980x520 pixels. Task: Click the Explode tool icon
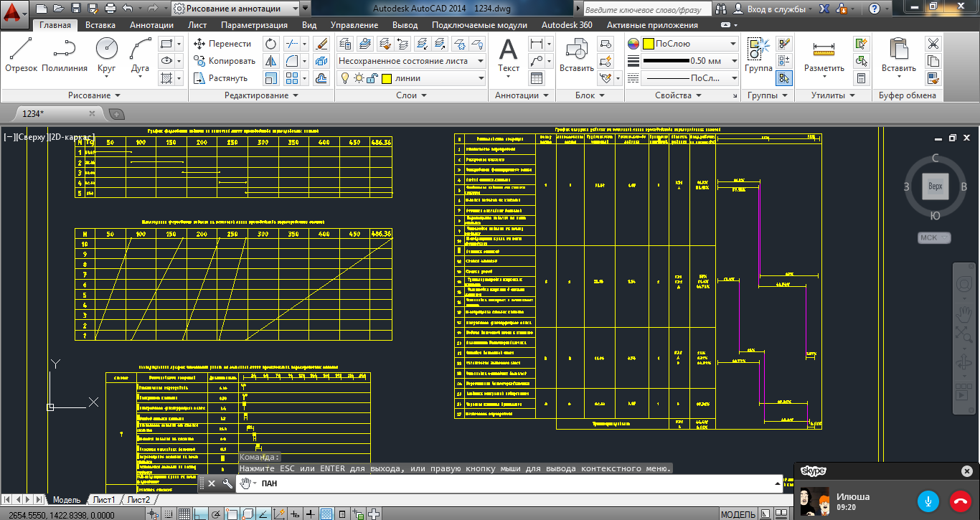pos(321,61)
